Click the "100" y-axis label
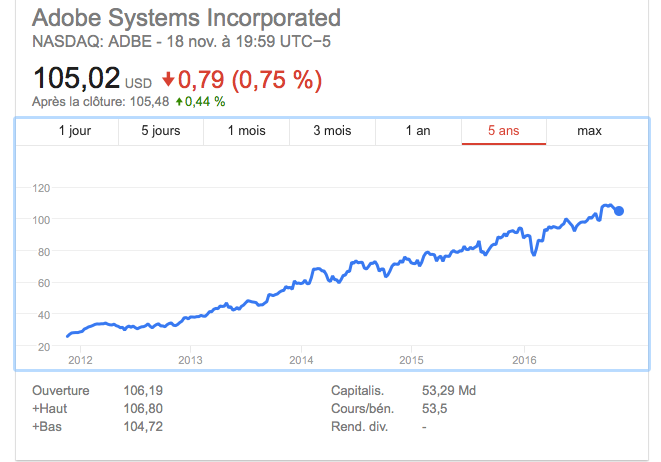661x462 pixels. [x=41, y=220]
